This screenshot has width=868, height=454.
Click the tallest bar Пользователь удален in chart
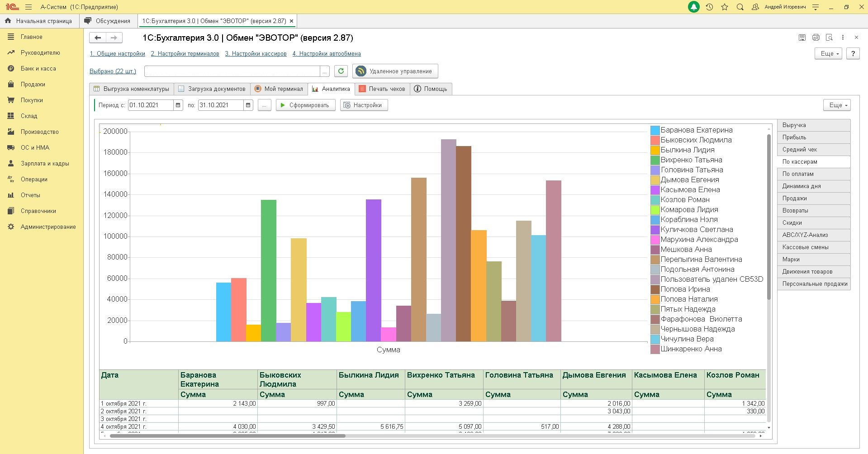click(448, 240)
